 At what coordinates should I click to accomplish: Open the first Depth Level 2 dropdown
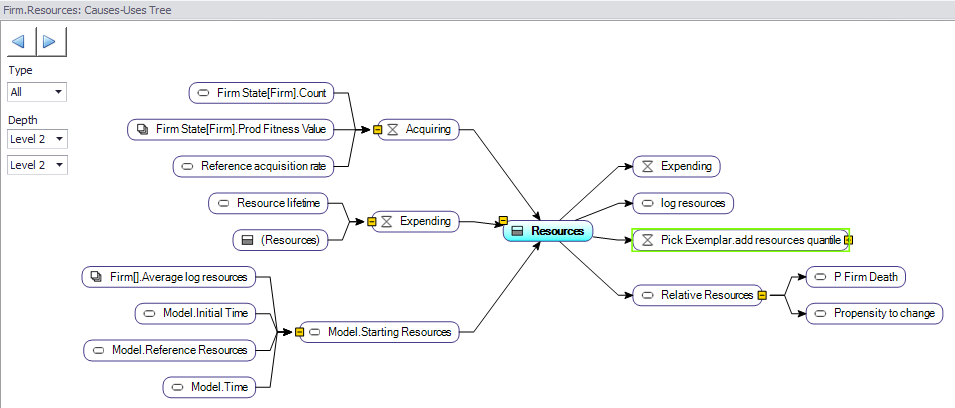[x=37, y=139]
